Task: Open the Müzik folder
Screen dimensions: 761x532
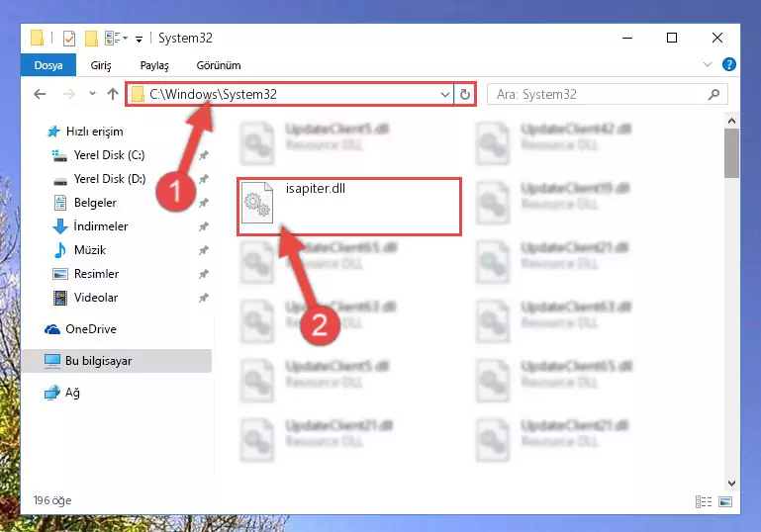Action: click(x=90, y=250)
